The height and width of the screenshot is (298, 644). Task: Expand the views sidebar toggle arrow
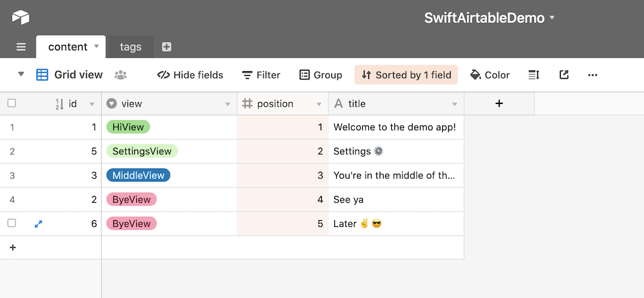pos(21,74)
